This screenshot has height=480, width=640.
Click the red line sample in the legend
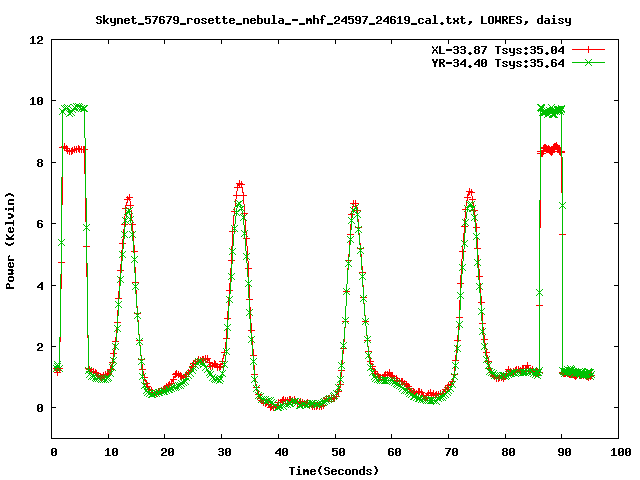(588, 50)
